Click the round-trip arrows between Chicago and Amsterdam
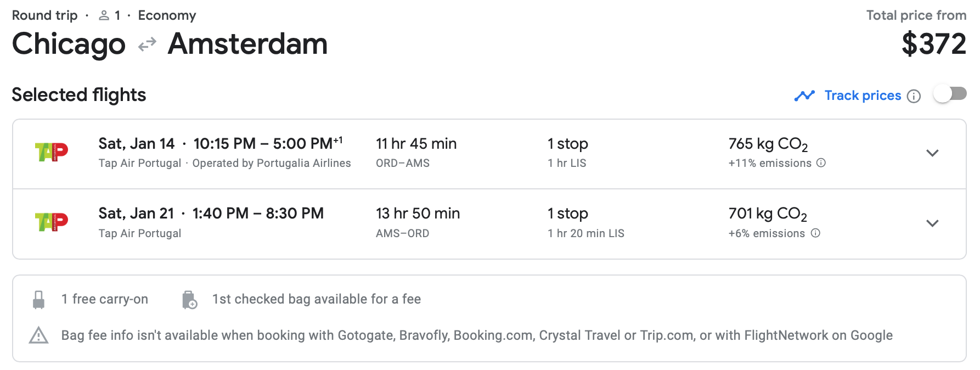This screenshot has height=370, width=980. (147, 44)
